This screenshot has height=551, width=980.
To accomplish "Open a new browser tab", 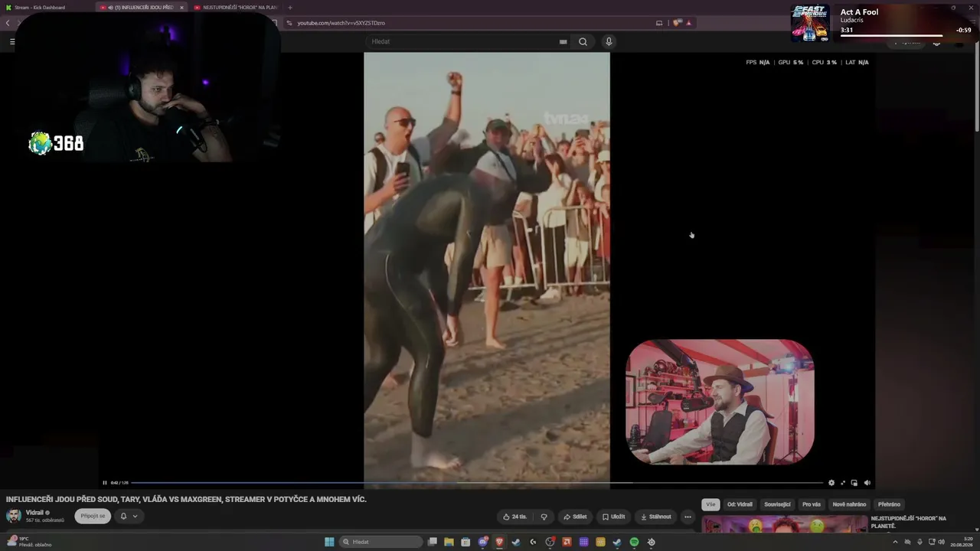I will click(290, 8).
